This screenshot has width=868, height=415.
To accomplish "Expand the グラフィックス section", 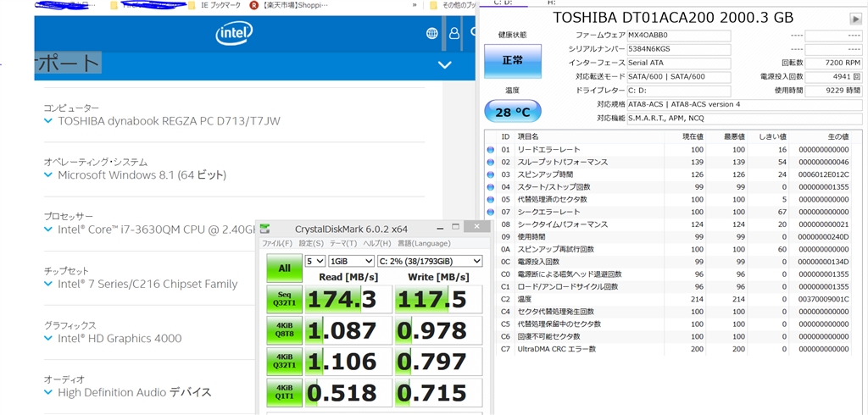I will tap(48, 338).
